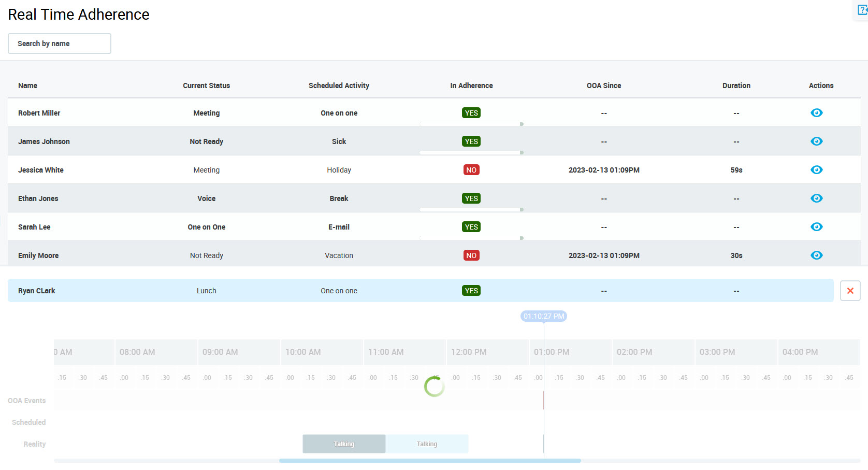Click the Duration column header

[736, 86]
